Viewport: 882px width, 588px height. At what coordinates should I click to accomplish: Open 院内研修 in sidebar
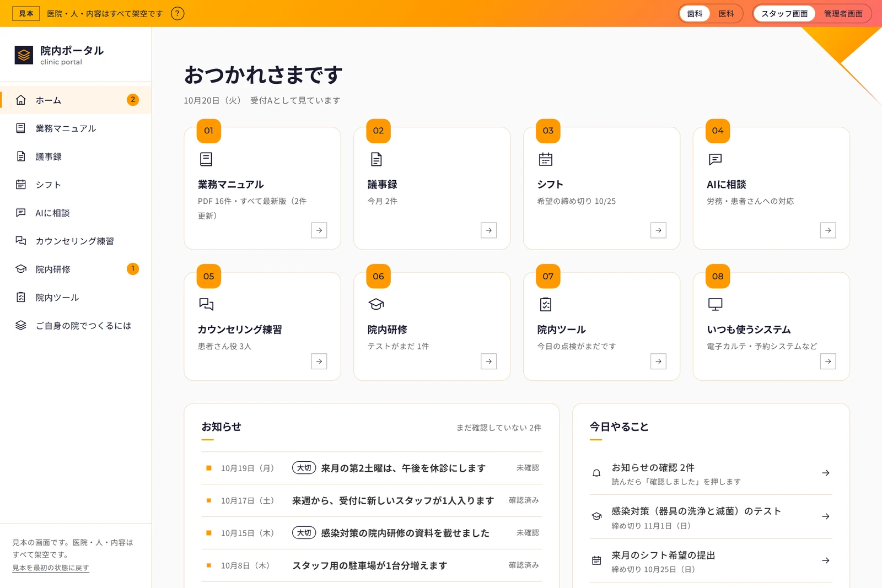76,269
